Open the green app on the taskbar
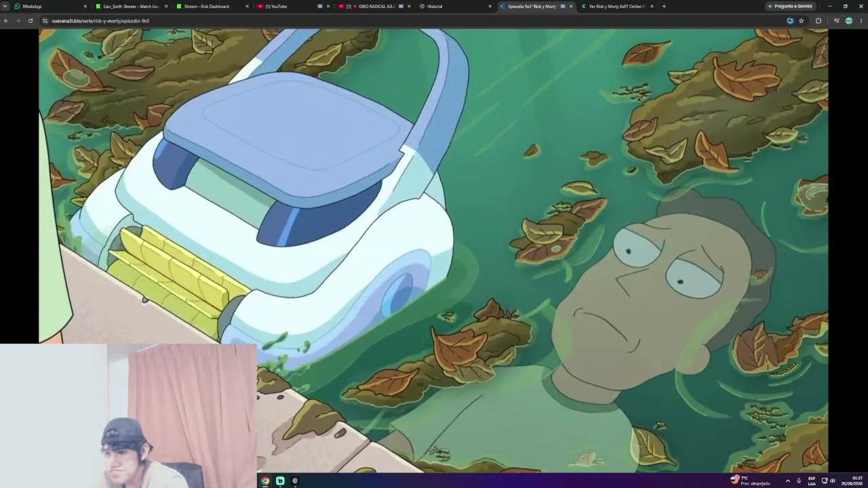This screenshot has width=868, height=488. (280, 481)
